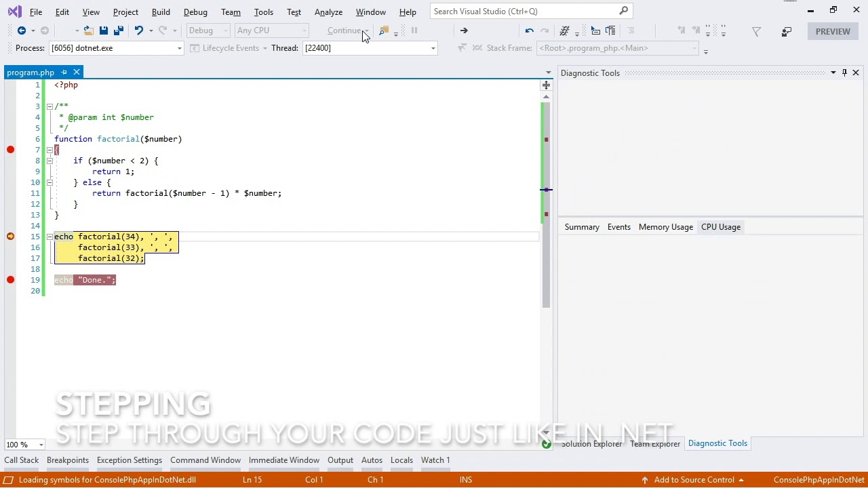Open the Team Explorer tab
Viewport: 868px width, 488px height.
[655, 444]
